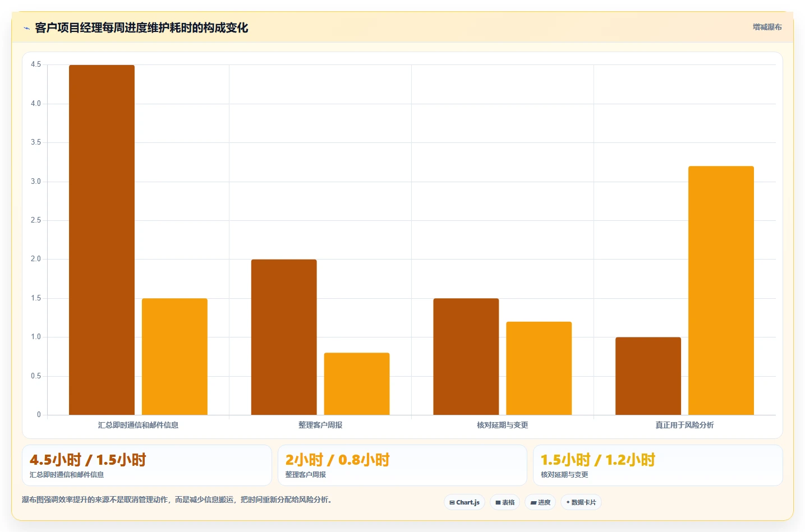This screenshot has height=532, width=805.
Task: Click the chart icon beside the title
Action: click(26, 28)
